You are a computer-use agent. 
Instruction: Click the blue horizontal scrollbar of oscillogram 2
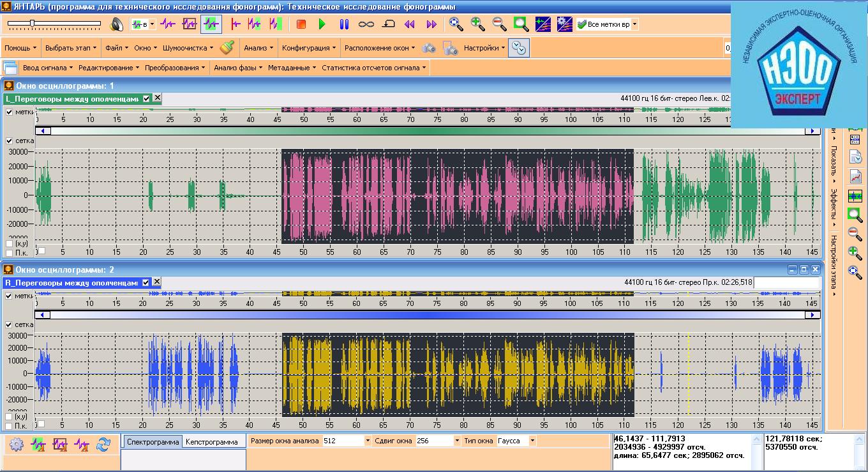tap(428, 315)
